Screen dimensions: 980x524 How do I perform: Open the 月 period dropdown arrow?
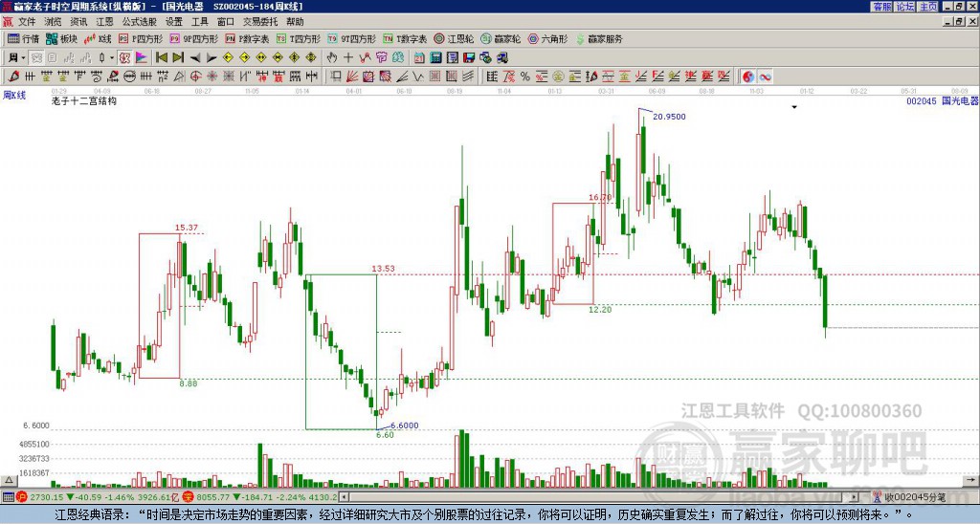[23, 58]
